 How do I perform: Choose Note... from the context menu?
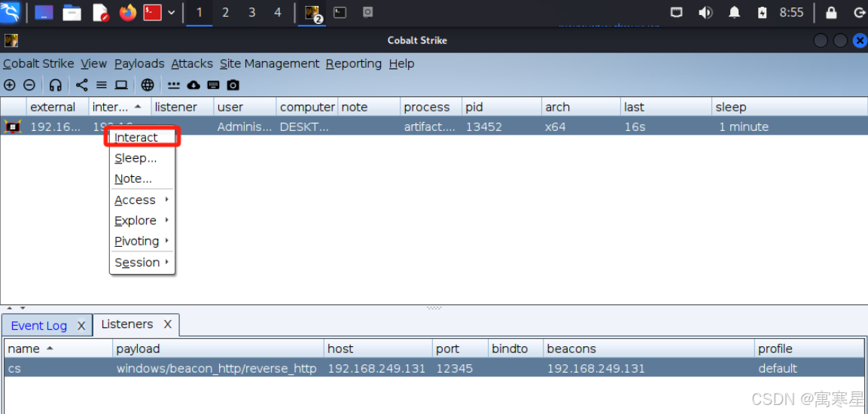pos(142,179)
